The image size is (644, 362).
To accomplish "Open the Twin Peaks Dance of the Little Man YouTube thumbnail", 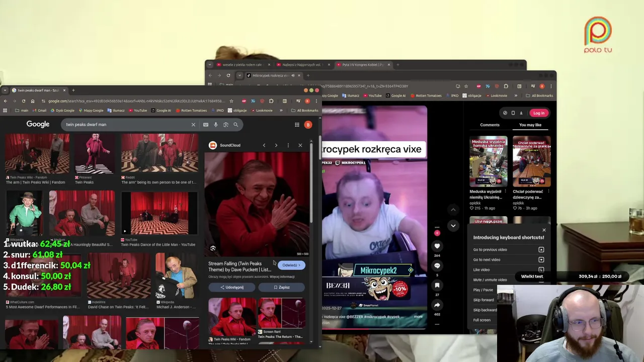I will click(159, 213).
